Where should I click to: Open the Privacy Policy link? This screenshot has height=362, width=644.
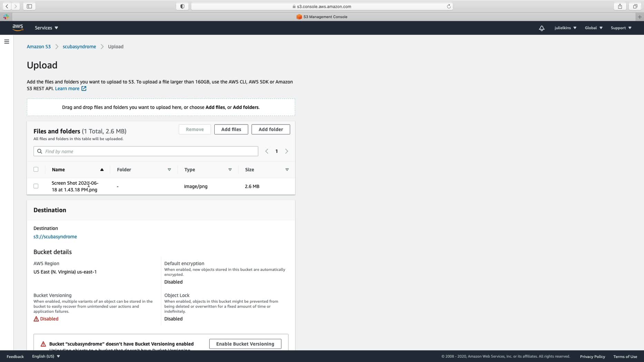click(593, 356)
